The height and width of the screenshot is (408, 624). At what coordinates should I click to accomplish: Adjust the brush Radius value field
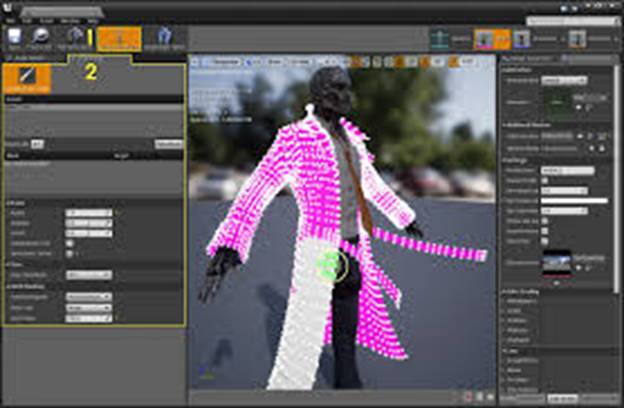pos(88,213)
